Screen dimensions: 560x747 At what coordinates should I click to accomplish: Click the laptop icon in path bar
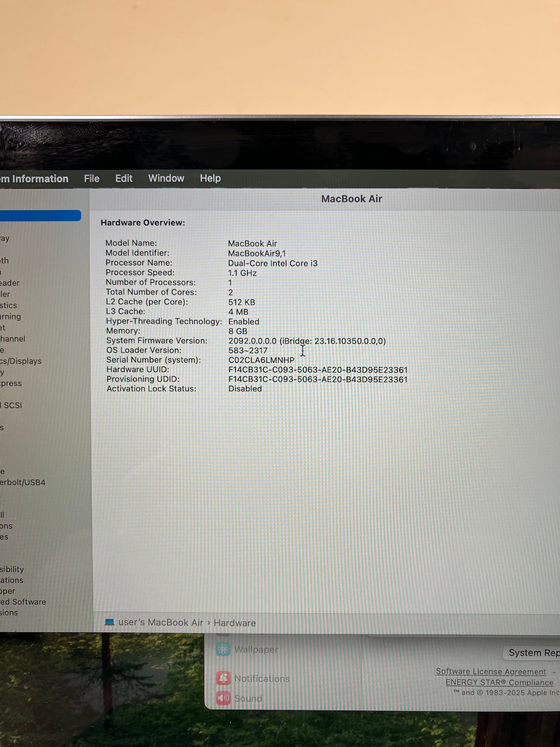tap(109, 622)
